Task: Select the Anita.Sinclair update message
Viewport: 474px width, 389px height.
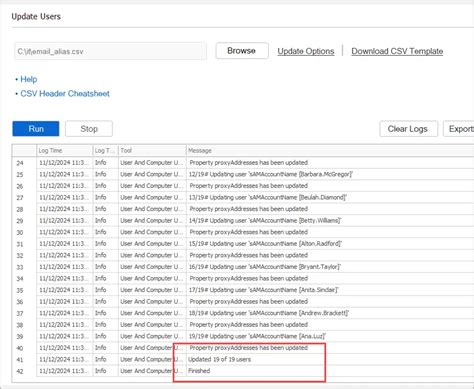Action: pos(263,290)
